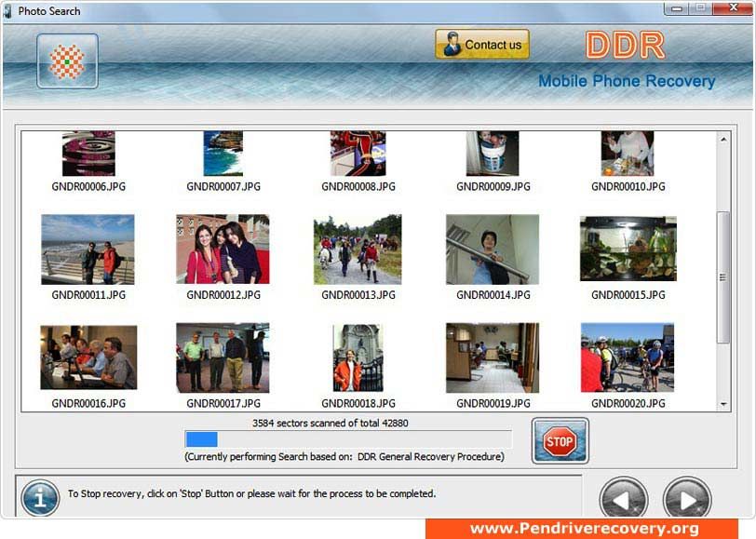Select the cyclists photo GNDR00020.JPG thumbnail
756x539 pixels.
pyautogui.click(x=628, y=357)
